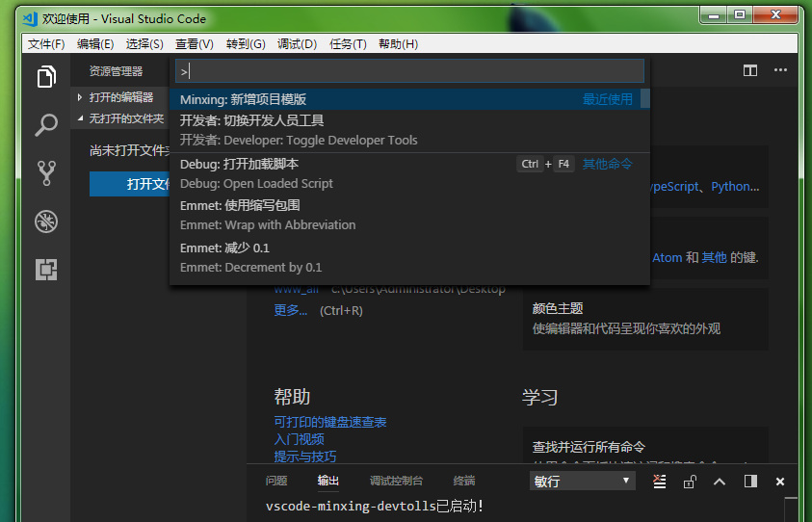Image resolution: width=812 pixels, height=522 pixels.
Task: Select Emmet: 使用缩写包围 command
Action: (x=409, y=216)
